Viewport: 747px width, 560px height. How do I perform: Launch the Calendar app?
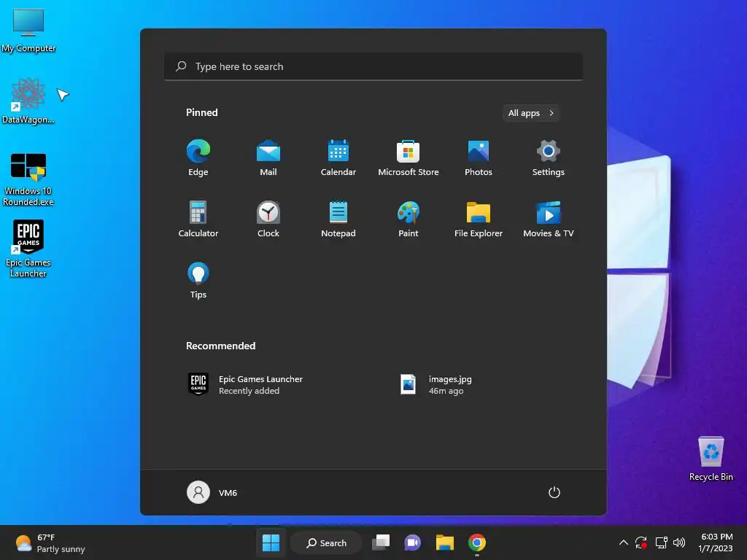click(338, 157)
